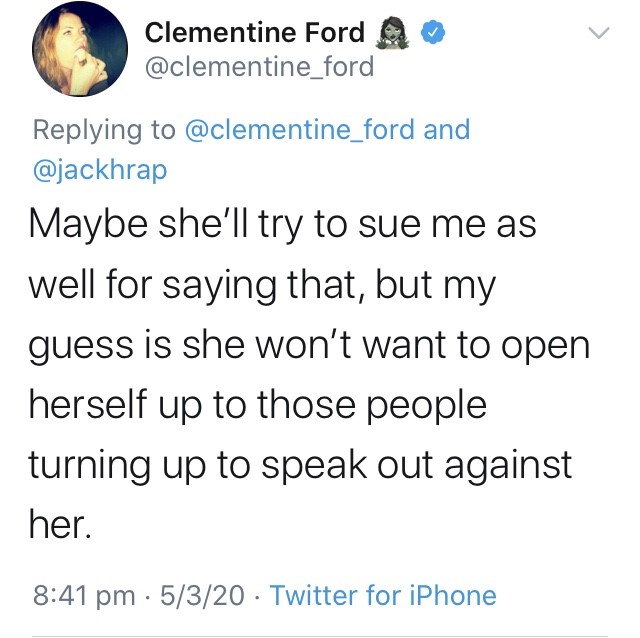640x638 pixels.
Task: Open the @clementine_ford handle below the name
Action: (260, 67)
